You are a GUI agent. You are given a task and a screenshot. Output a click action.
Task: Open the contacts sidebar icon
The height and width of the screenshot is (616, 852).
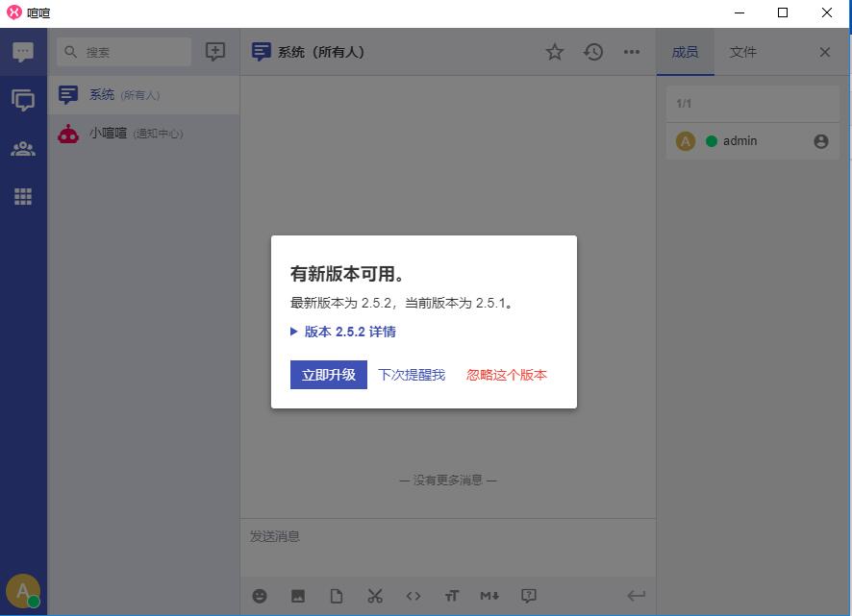(23, 149)
